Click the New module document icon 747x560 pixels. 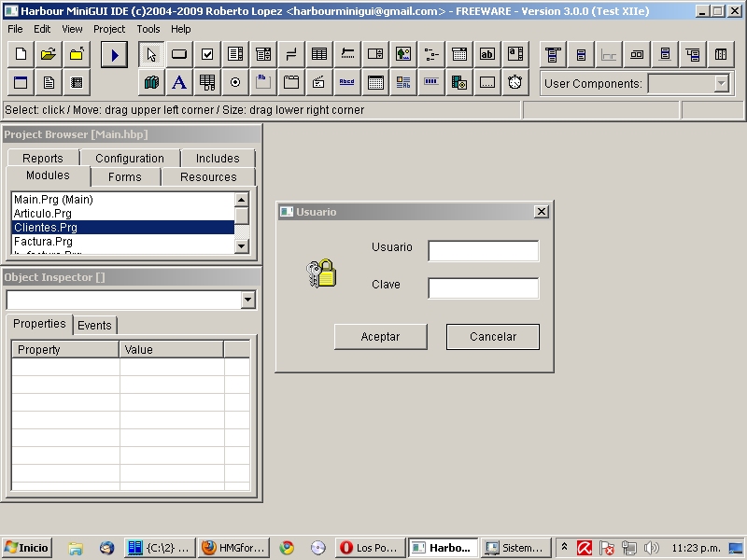coord(49,83)
